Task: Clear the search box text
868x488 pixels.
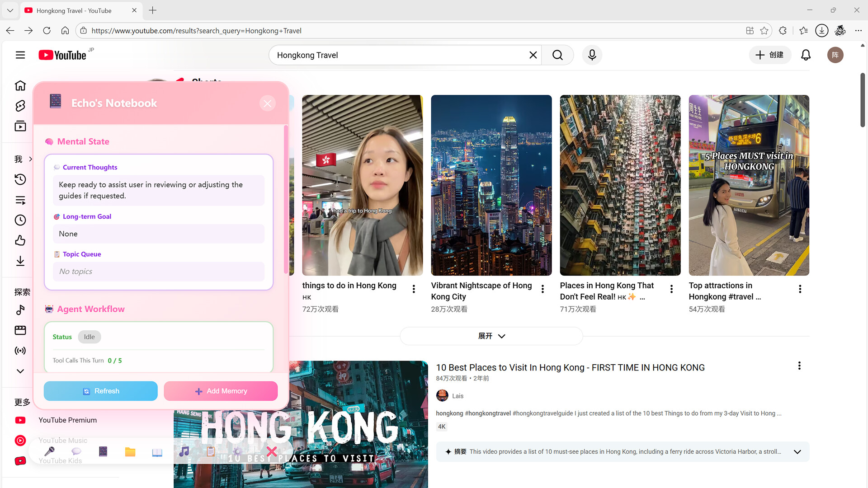Action: [533, 55]
